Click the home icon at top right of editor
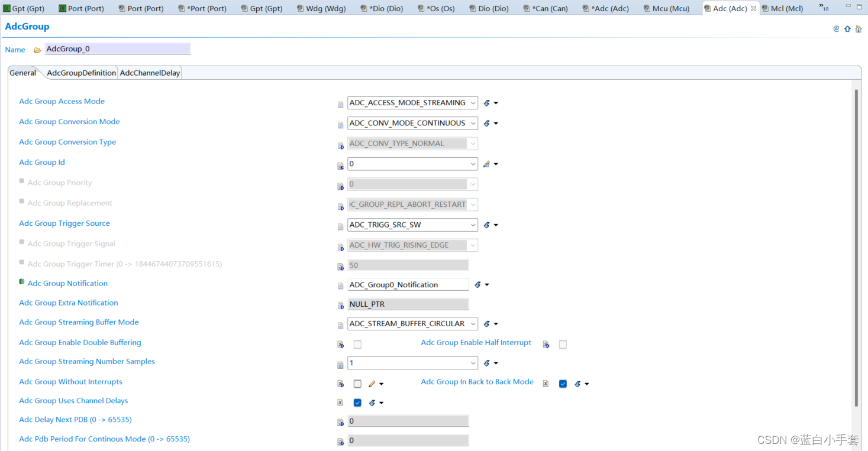Viewport: 868px width, 451px height. 859,28
